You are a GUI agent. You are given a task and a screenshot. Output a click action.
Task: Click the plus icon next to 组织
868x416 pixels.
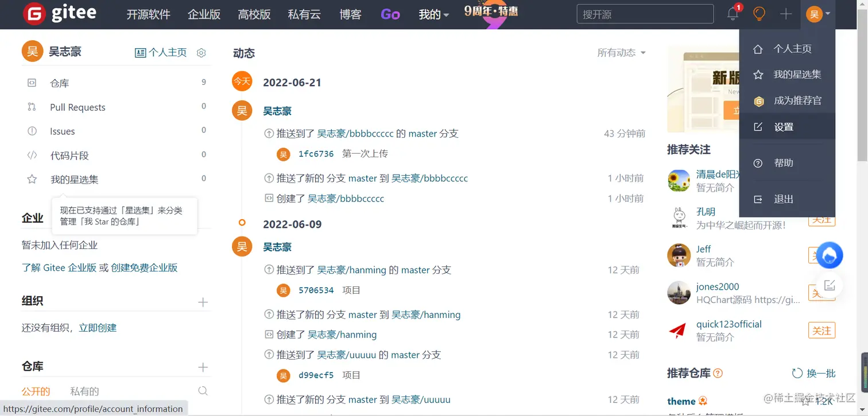(x=203, y=301)
